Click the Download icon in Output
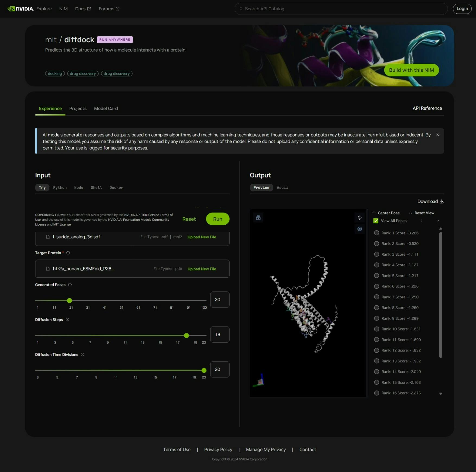Image resolution: width=476 pixels, height=472 pixels. 442,201
